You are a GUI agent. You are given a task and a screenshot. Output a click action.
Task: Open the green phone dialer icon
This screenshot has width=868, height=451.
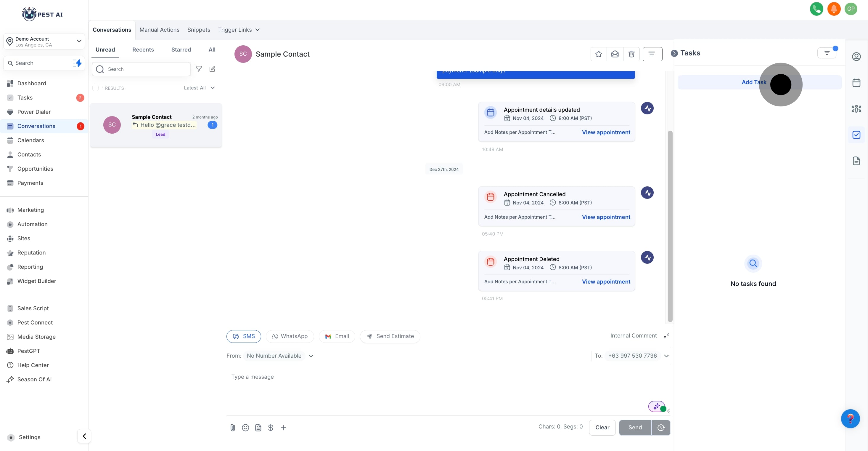point(816,9)
